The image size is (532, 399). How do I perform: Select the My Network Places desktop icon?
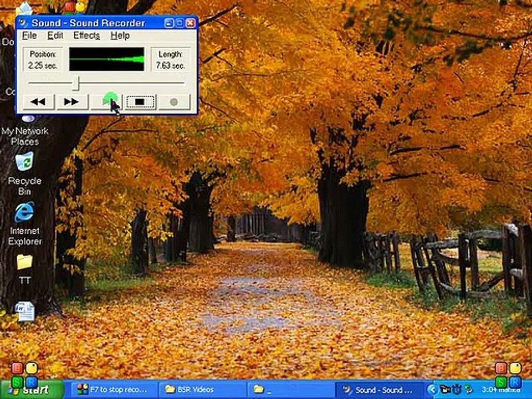[25, 131]
